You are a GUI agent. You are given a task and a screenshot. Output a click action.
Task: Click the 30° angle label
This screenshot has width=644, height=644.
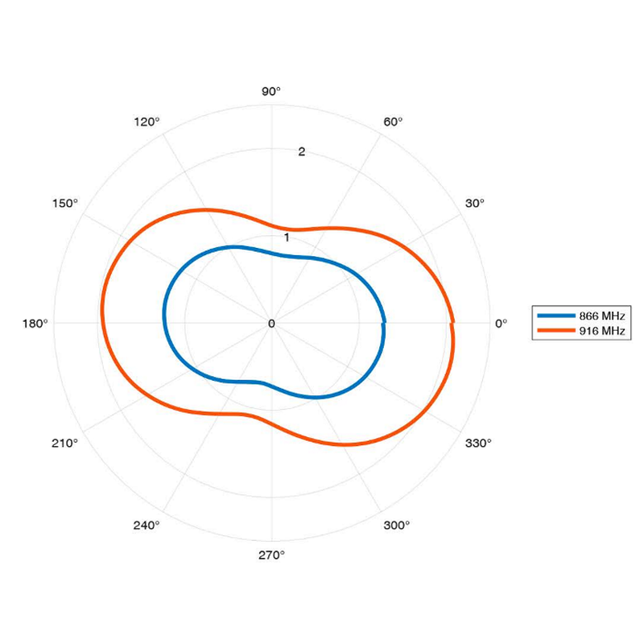pyautogui.click(x=476, y=203)
